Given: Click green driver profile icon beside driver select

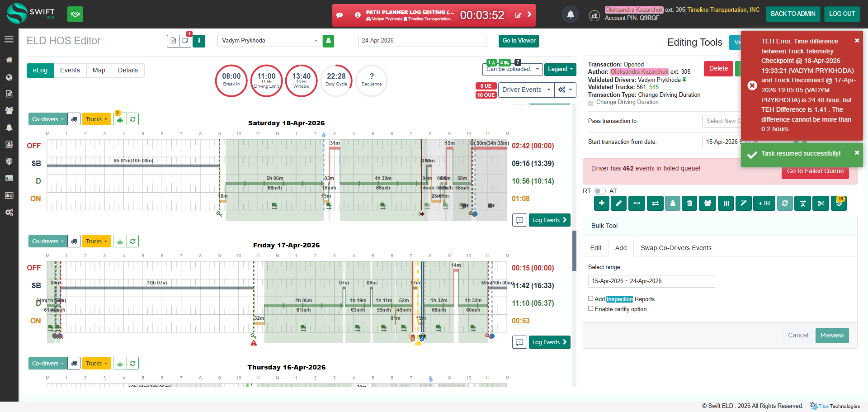Looking at the screenshot, I should (x=329, y=41).
